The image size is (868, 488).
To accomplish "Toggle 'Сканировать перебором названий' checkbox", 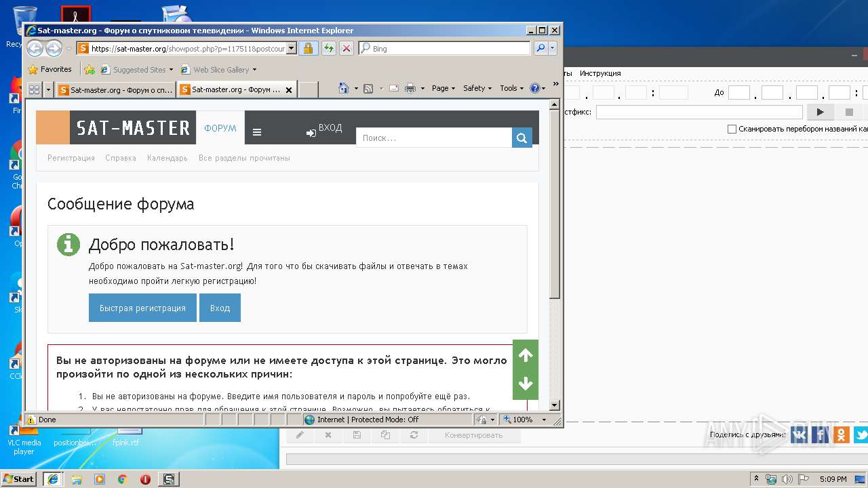I will pos(732,129).
